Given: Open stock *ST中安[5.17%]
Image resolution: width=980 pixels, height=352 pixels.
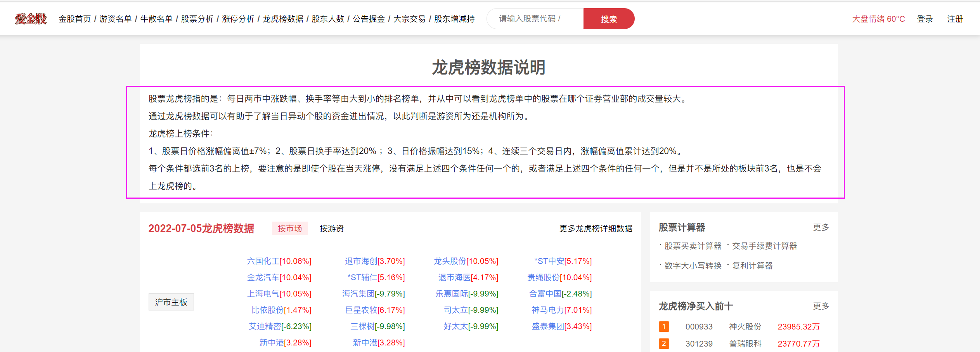Looking at the screenshot, I should coord(563,261).
